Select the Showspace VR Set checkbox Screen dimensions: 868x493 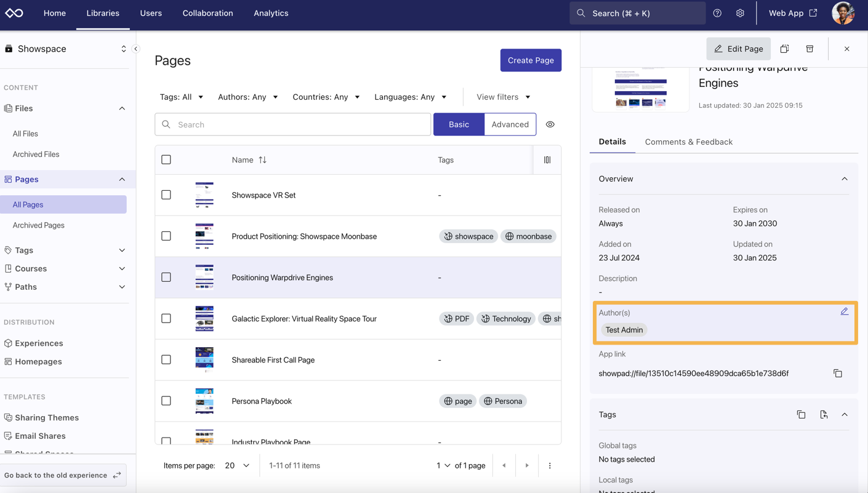click(x=166, y=195)
